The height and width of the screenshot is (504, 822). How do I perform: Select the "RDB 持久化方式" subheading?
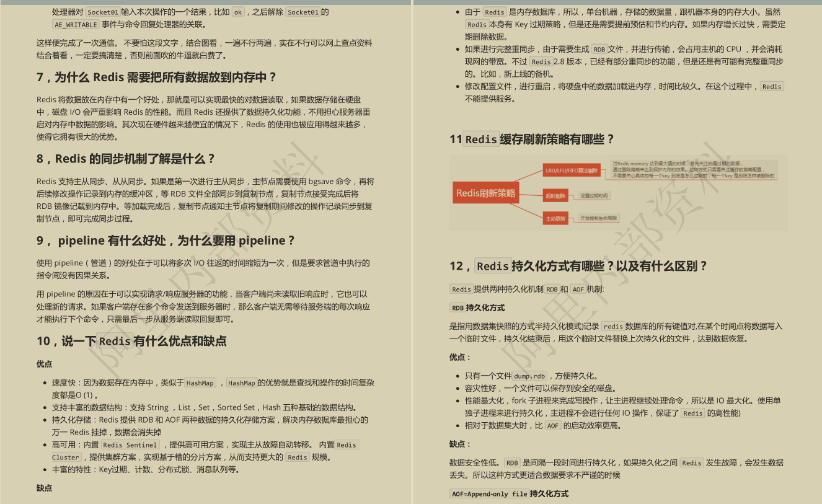477,307
